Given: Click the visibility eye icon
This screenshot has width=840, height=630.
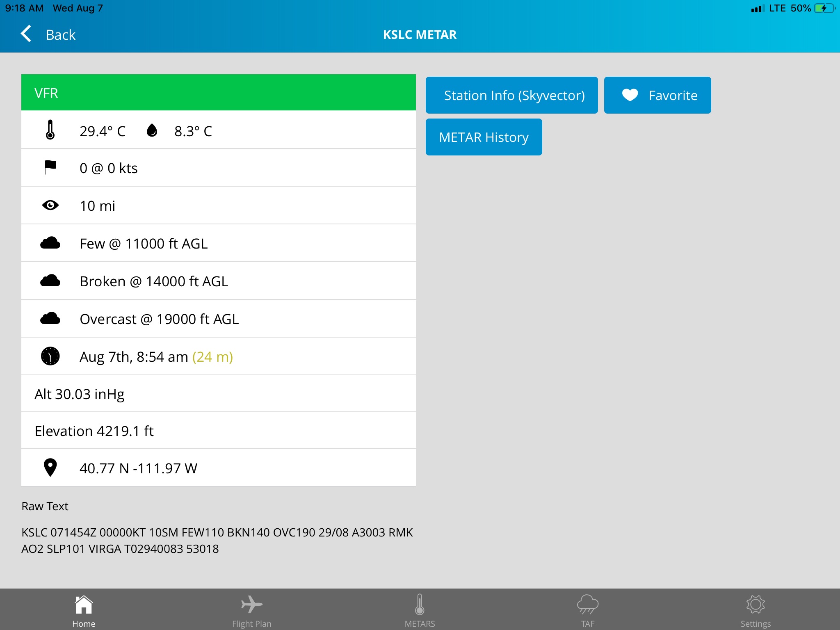Looking at the screenshot, I should point(51,205).
